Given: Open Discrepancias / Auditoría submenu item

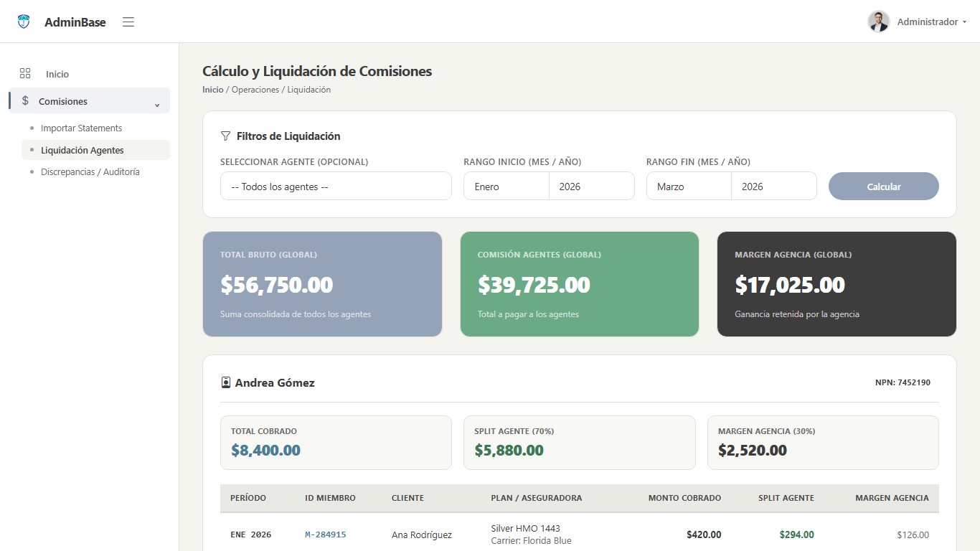Looking at the screenshot, I should point(90,171).
